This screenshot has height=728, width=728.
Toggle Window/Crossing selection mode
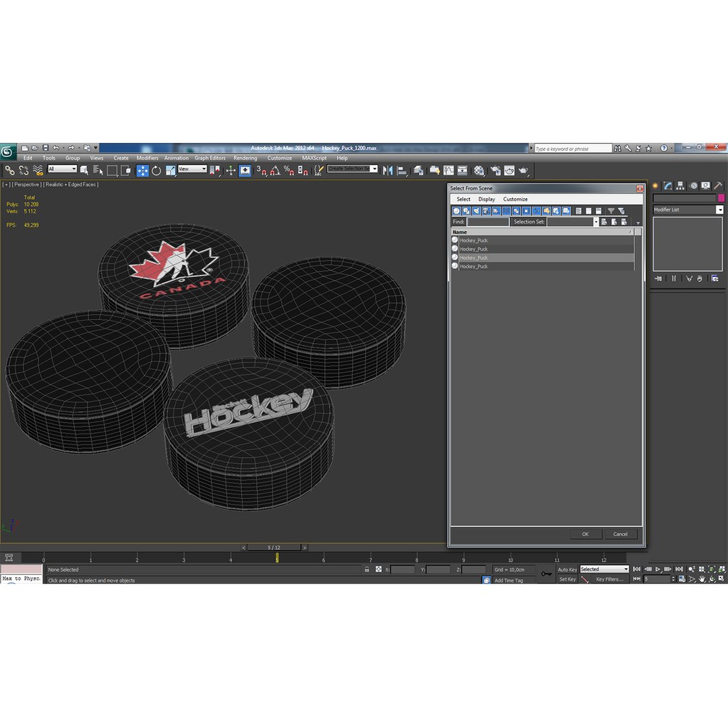tap(126, 171)
